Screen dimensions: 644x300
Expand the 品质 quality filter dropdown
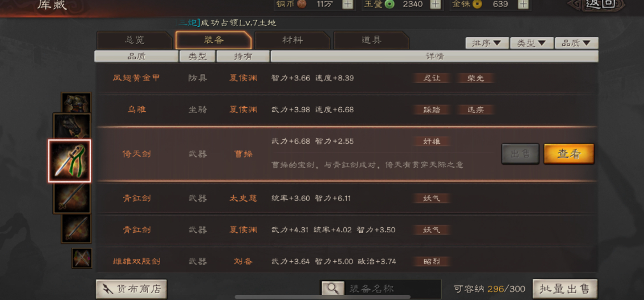click(576, 43)
